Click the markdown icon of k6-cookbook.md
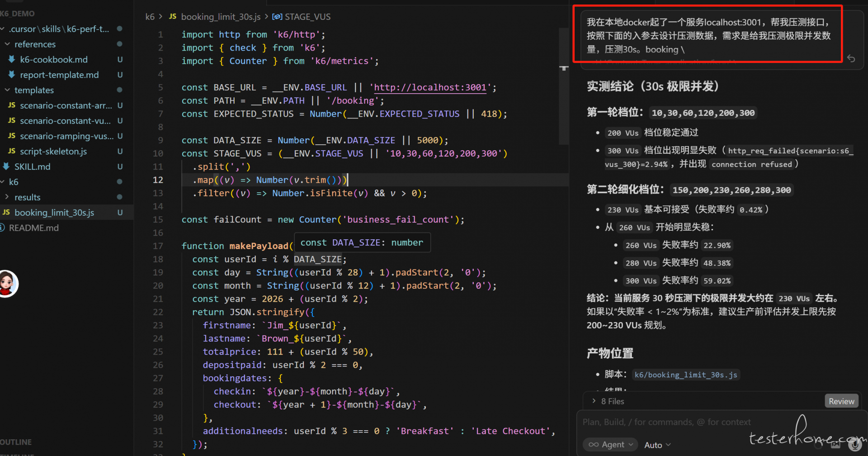Viewport: 868px width, 456px height. pyautogui.click(x=12, y=59)
